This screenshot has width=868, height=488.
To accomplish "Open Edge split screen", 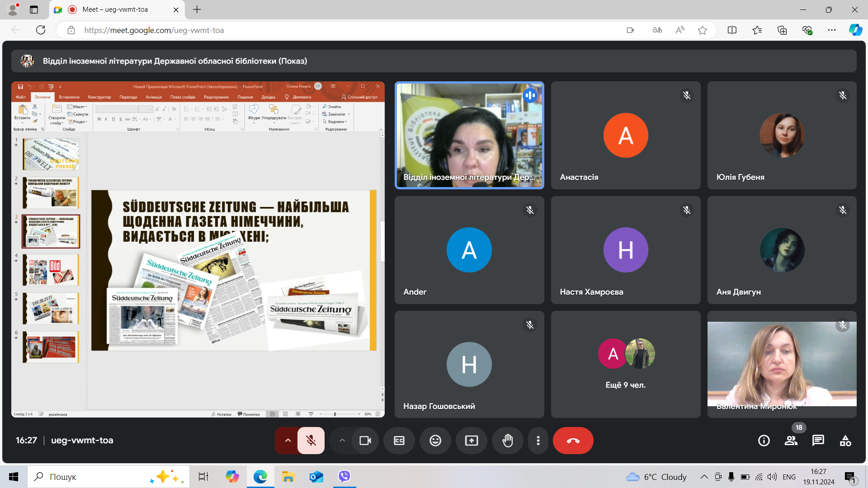I will (732, 30).
